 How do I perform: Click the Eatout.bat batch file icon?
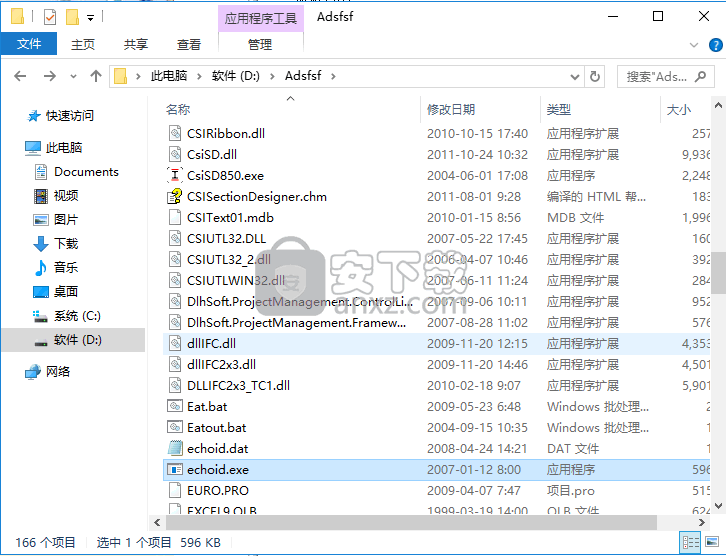click(175, 427)
